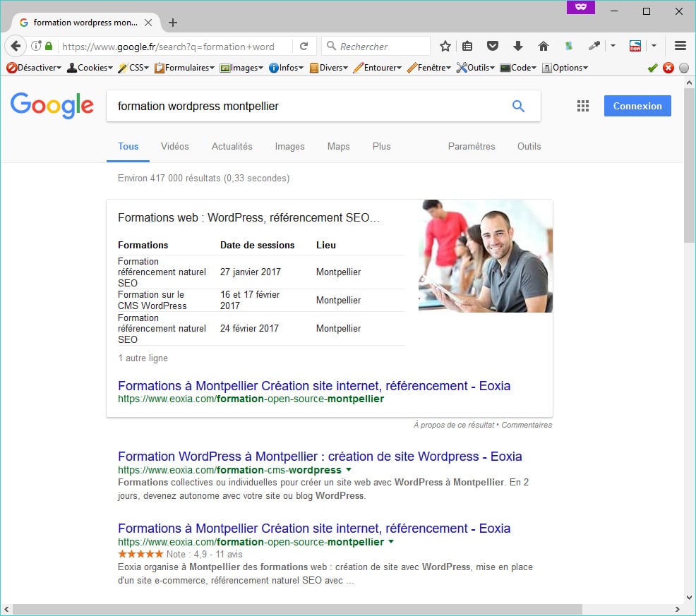This screenshot has width=696, height=616.
Task: Bookmark this page with the star icon
Action: [x=445, y=46]
